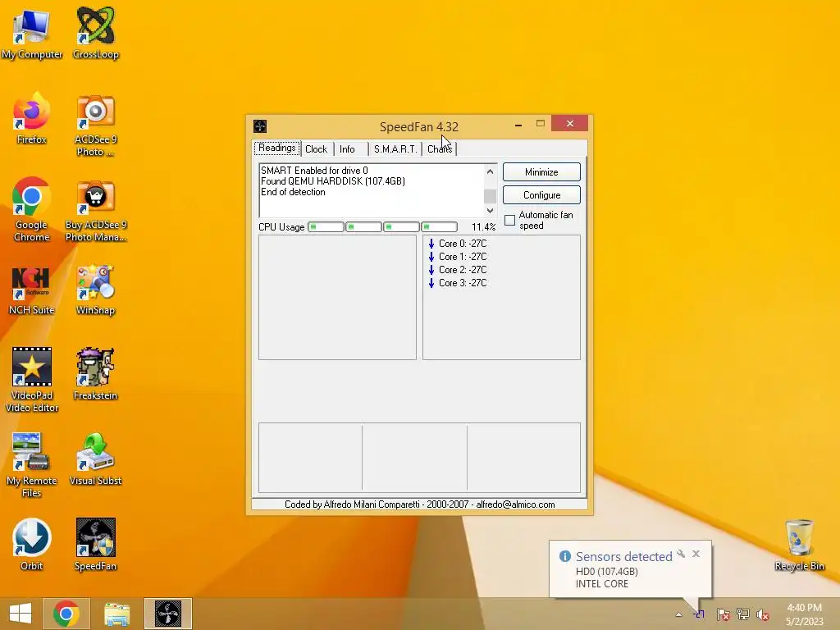Enable Automatic fan speed checkbox
The height and width of the screenshot is (630, 840).
[x=510, y=220]
